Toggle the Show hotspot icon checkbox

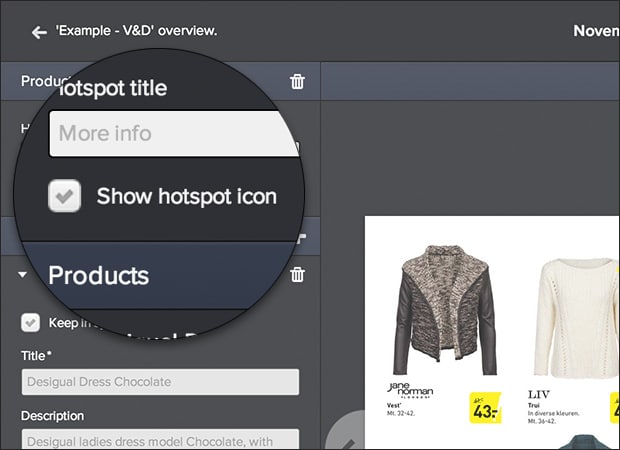65,196
